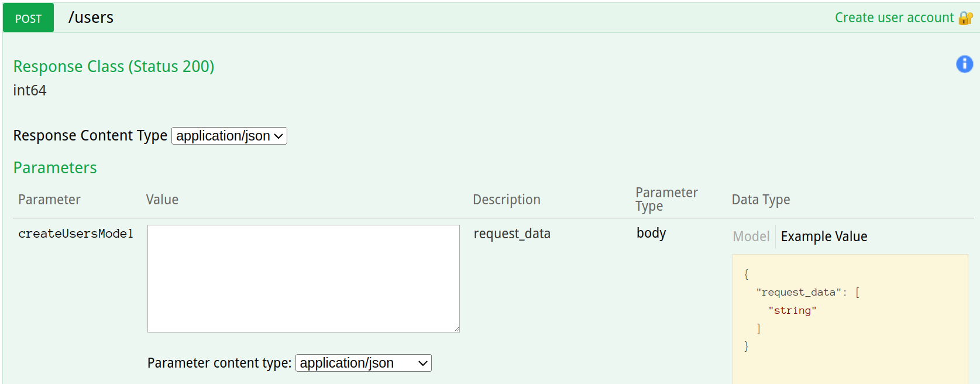Click the green POST method badge
This screenshot has height=384, width=980.
pos(28,18)
